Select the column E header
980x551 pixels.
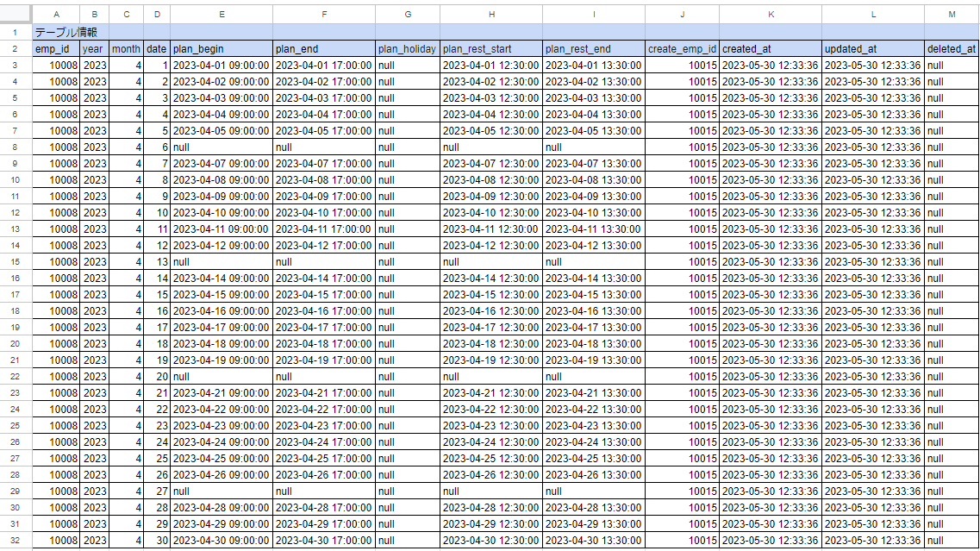(222, 15)
